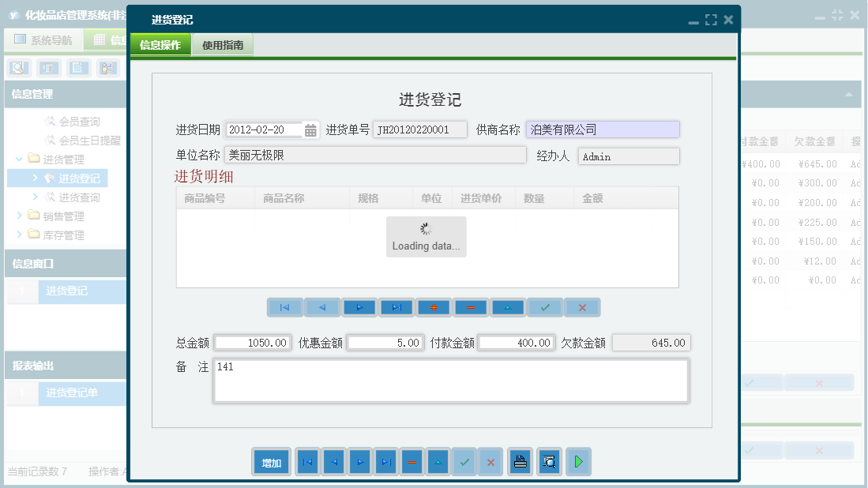Click the red minus delete row icon
Screen dimensions: 868x488
tap(470, 307)
